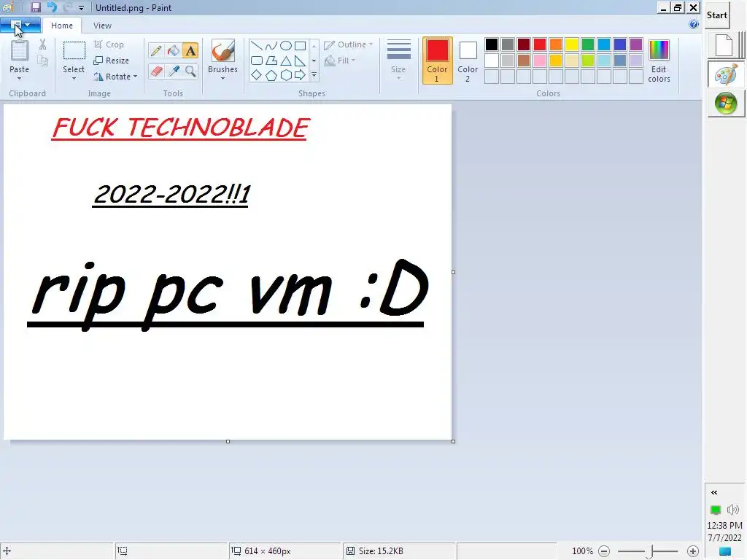Image resolution: width=747 pixels, height=560 pixels.
Task: Choose the Curve shape
Action: (271, 46)
